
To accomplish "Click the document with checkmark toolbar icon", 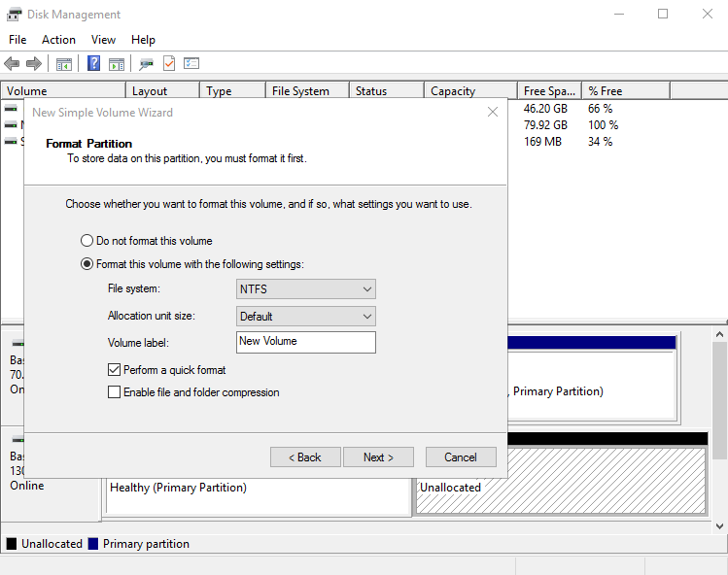I will click(x=169, y=63).
